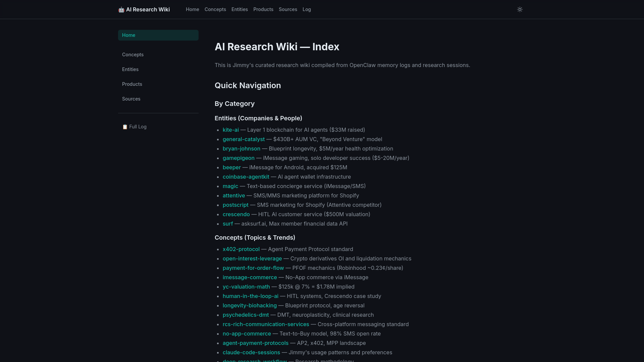This screenshot has height=362, width=644.
Task: Open the gamepigeon entity link
Action: [238, 158]
